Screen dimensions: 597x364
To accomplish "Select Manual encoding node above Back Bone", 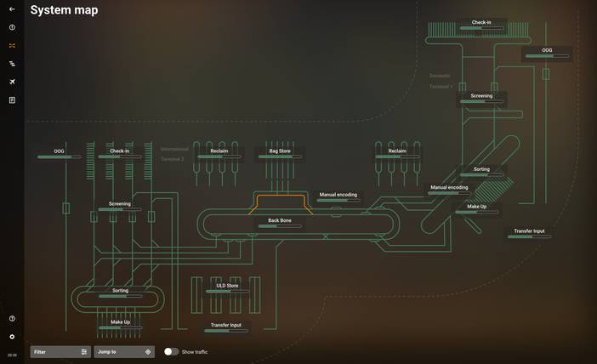I will 338,196.
